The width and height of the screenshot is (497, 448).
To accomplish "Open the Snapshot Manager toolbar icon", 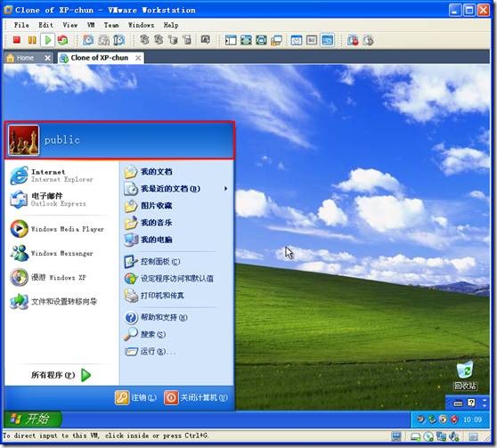I will point(118,40).
